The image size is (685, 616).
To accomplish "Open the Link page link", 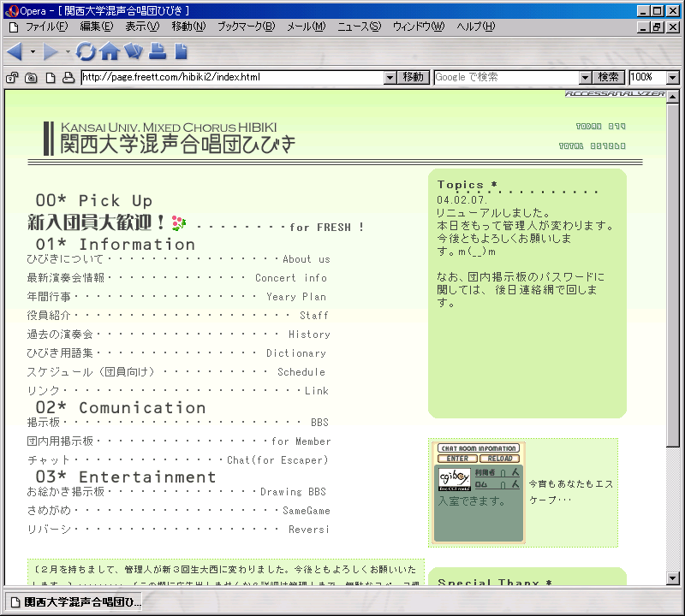I will tap(316, 391).
